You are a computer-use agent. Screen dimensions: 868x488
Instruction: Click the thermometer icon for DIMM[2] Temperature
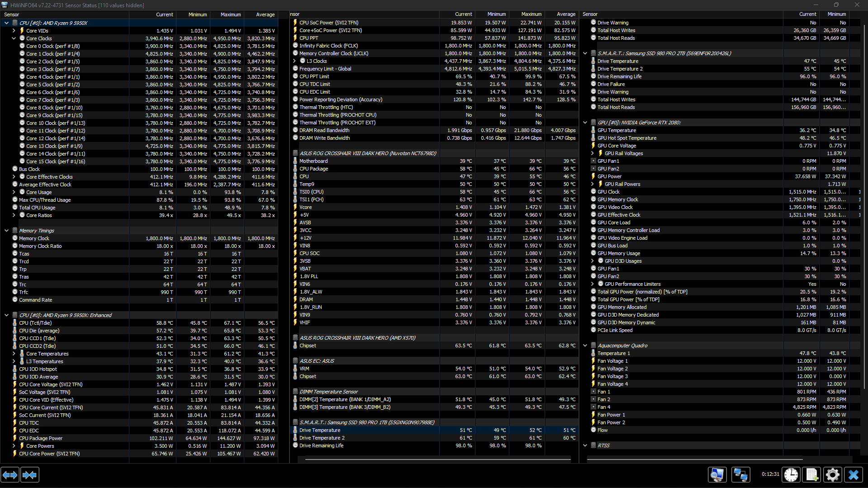pos(295,399)
